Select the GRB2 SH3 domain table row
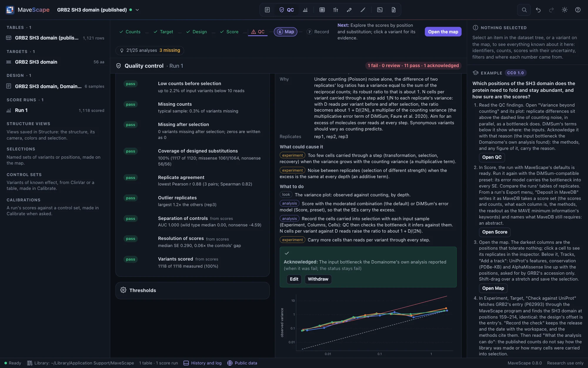This screenshot has height=368, width=588. pyautogui.click(x=55, y=38)
